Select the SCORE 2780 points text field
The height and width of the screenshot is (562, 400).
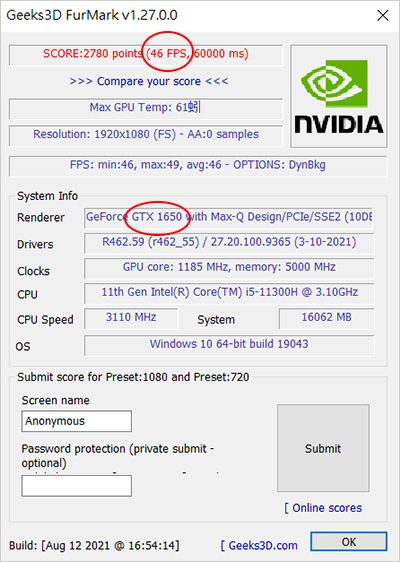click(x=146, y=55)
